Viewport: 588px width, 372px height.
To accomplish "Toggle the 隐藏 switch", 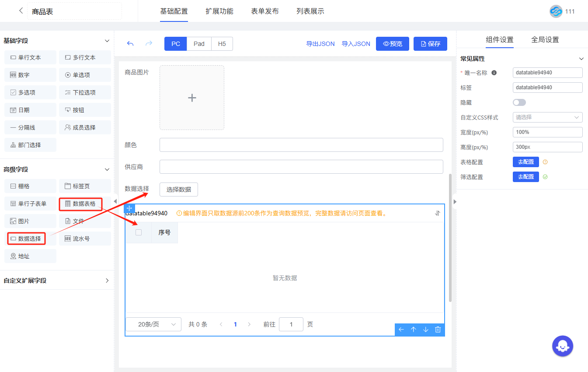I will click(x=519, y=102).
